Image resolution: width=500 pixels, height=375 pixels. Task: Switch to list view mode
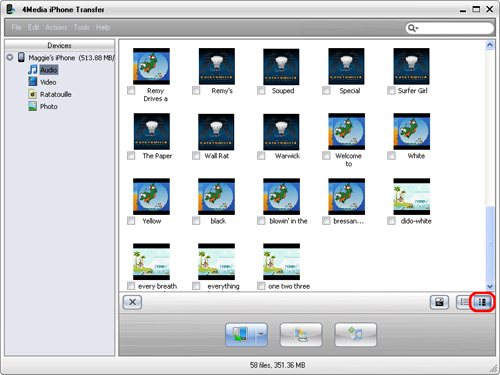tap(464, 302)
